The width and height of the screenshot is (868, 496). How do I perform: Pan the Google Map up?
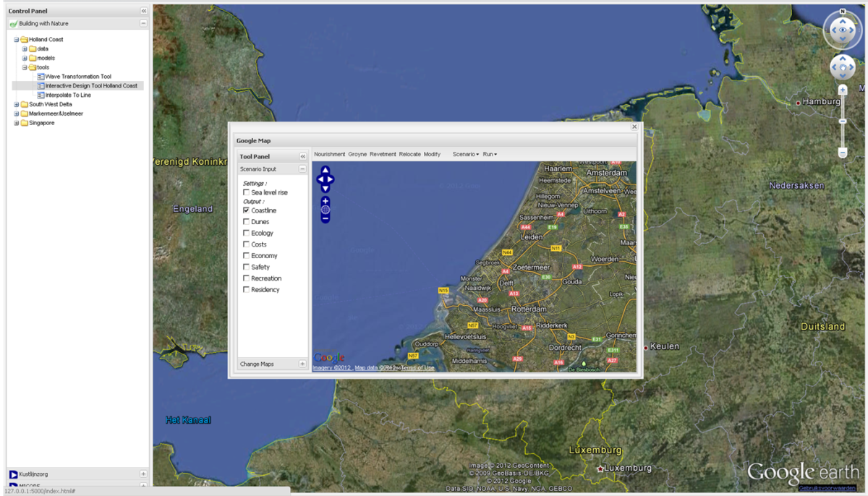tap(325, 171)
